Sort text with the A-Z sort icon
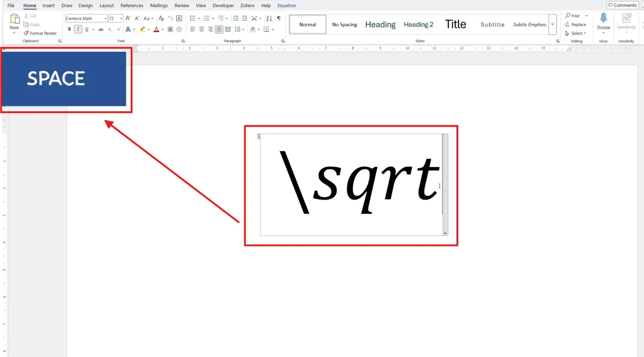The width and height of the screenshot is (644, 357). pos(269,18)
